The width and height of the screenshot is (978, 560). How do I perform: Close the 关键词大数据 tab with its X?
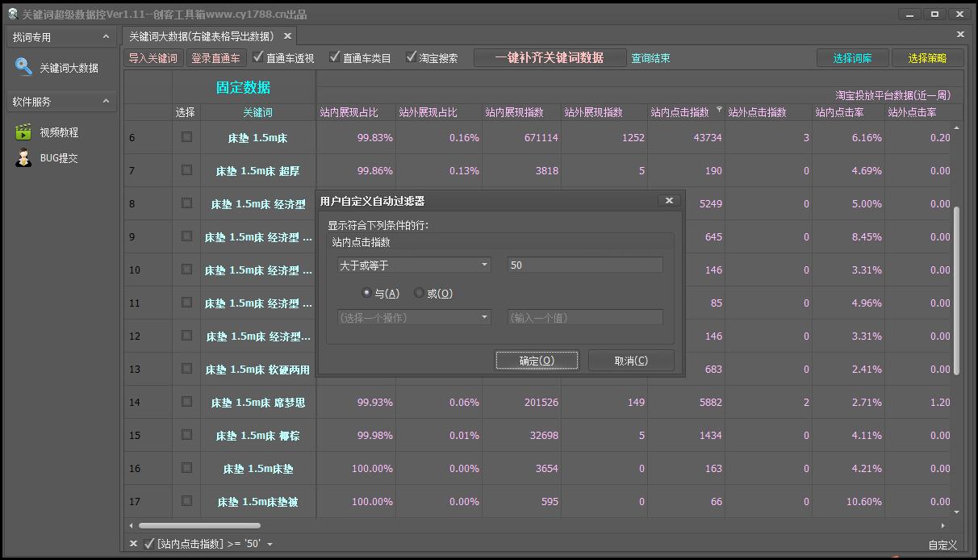coord(287,36)
